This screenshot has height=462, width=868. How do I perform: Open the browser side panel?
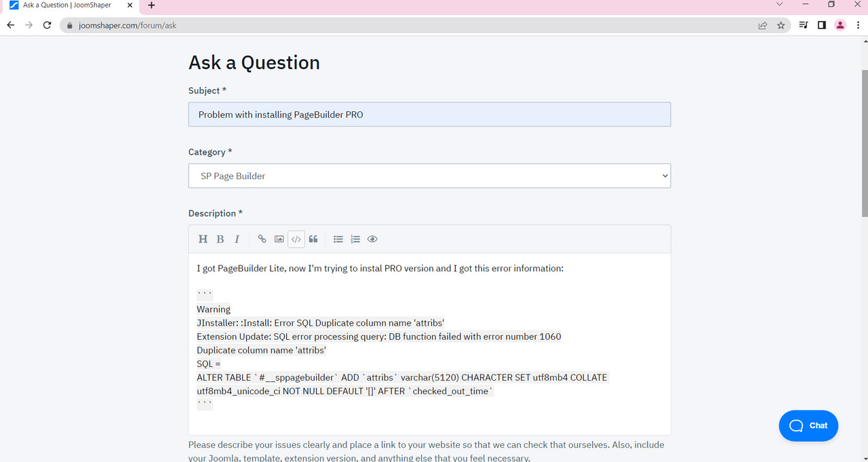coord(822,25)
